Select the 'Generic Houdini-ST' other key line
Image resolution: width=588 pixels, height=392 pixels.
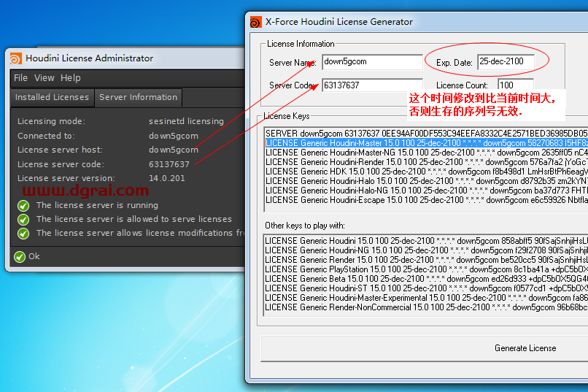pyautogui.click(x=426, y=288)
